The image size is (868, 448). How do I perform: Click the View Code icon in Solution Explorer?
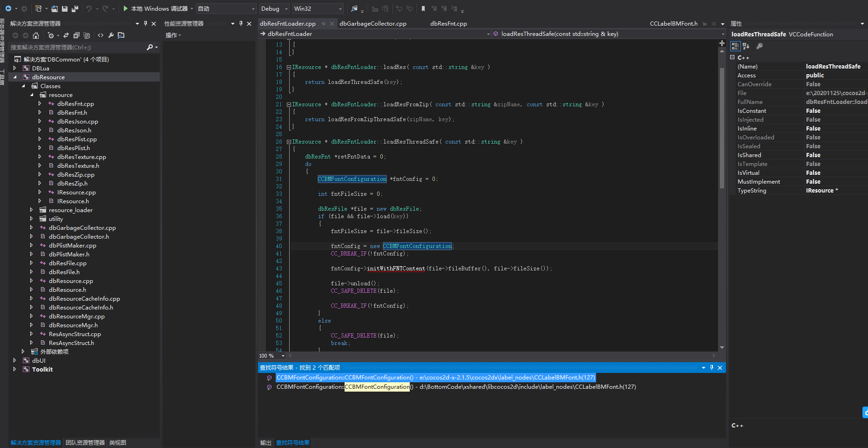click(101, 35)
